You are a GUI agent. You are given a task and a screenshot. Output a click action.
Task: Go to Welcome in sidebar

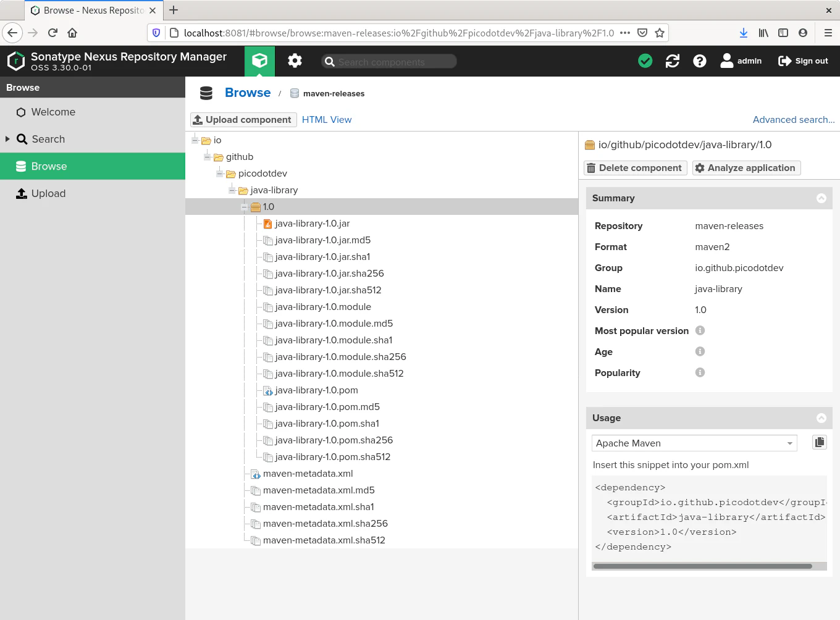pyautogui.click(x=53, y=112)
